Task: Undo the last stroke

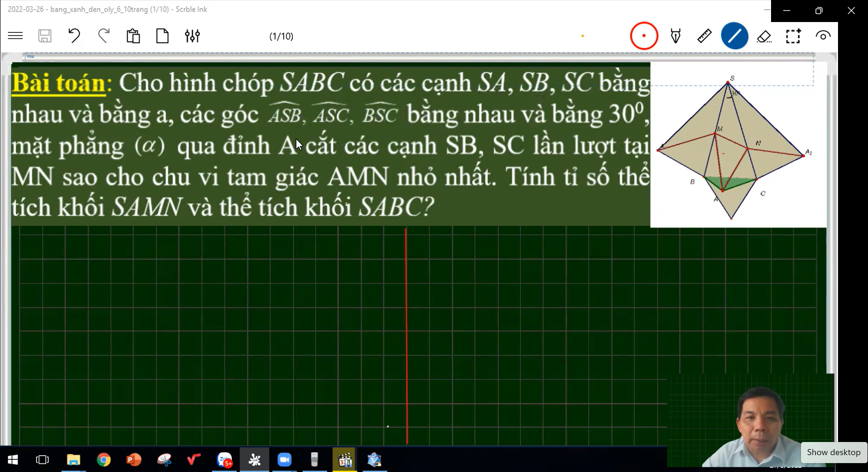Action: point(74,36)
